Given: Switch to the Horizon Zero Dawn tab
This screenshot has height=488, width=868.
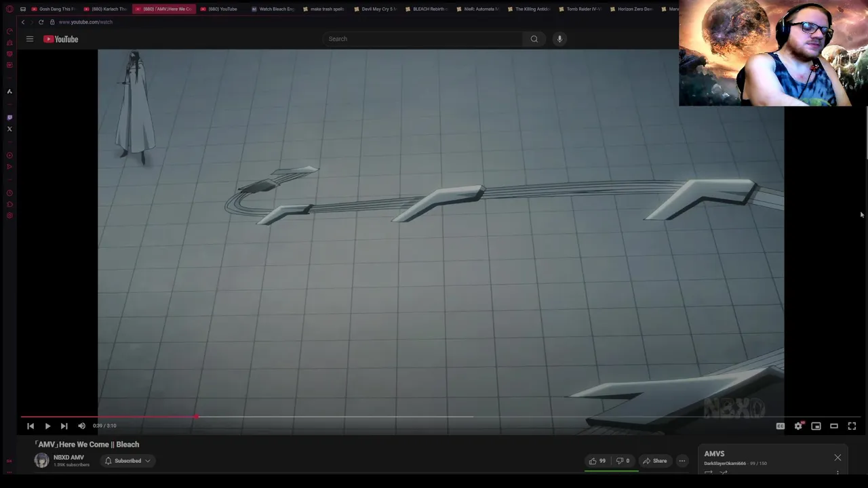Looking at the screenshot, I should (x=631, y=9).
